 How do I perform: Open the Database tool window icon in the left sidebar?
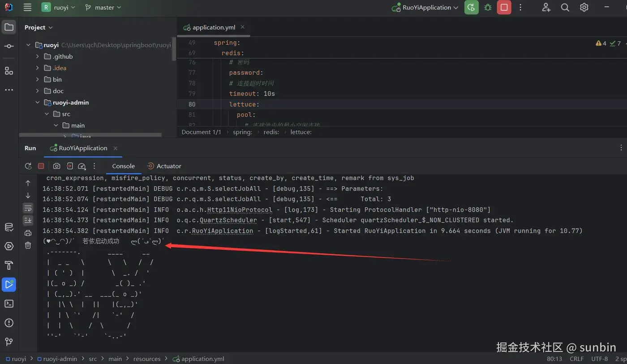(9, 227)
